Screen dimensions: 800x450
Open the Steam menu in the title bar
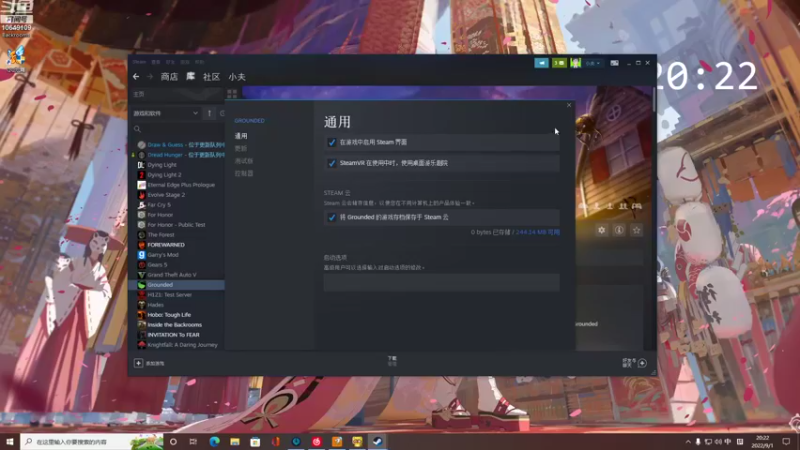pos(139,62)
